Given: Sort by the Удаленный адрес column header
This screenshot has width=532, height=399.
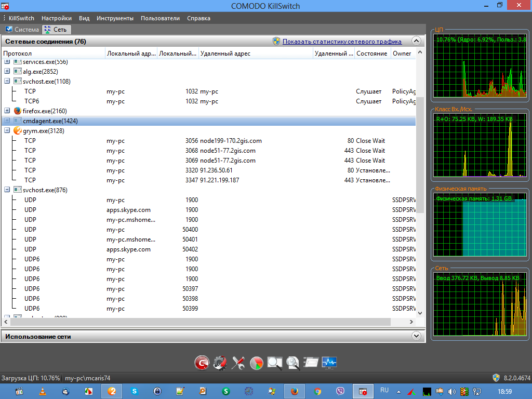Looking at the screenshot, I should pos(256,54).
